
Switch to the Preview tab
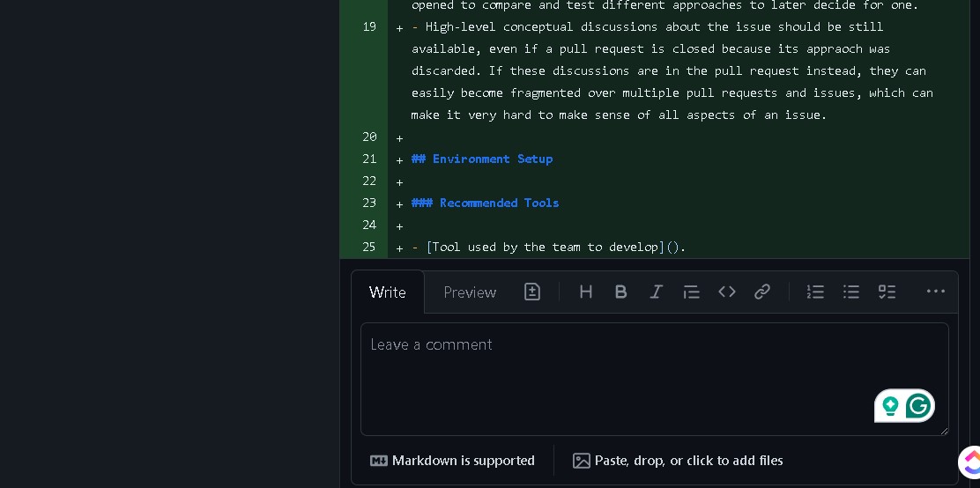point(470,292)
